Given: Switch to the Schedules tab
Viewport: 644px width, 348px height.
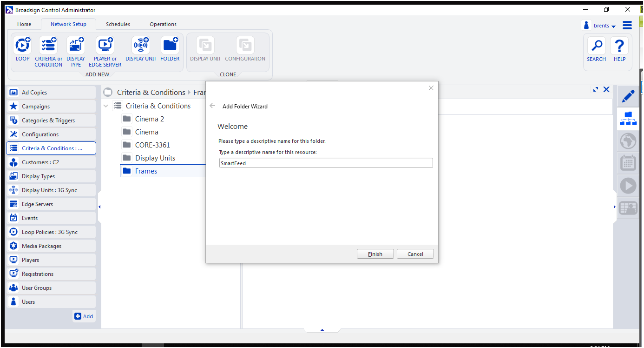Looking at the screenshot, I should click(118, 24).
